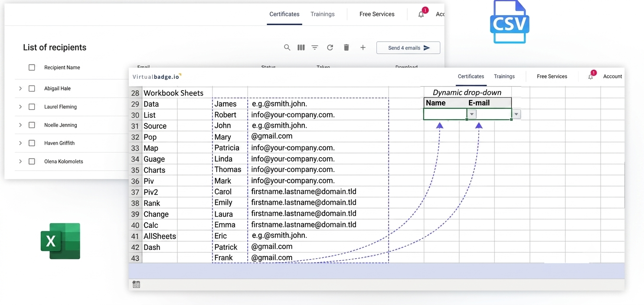Open Free Services in the spreadsheet window

(x=552, y=77)
